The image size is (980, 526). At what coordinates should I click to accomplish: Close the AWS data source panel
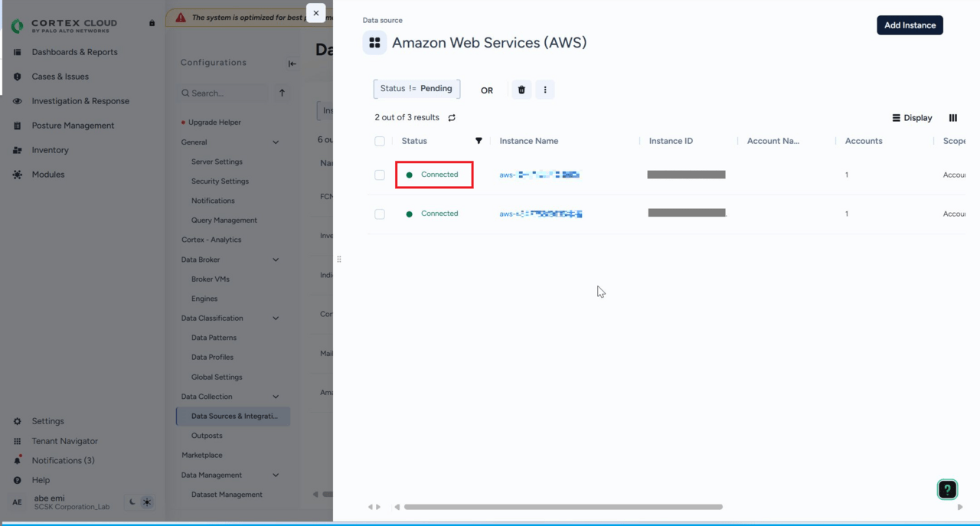[x=315, y=13]
